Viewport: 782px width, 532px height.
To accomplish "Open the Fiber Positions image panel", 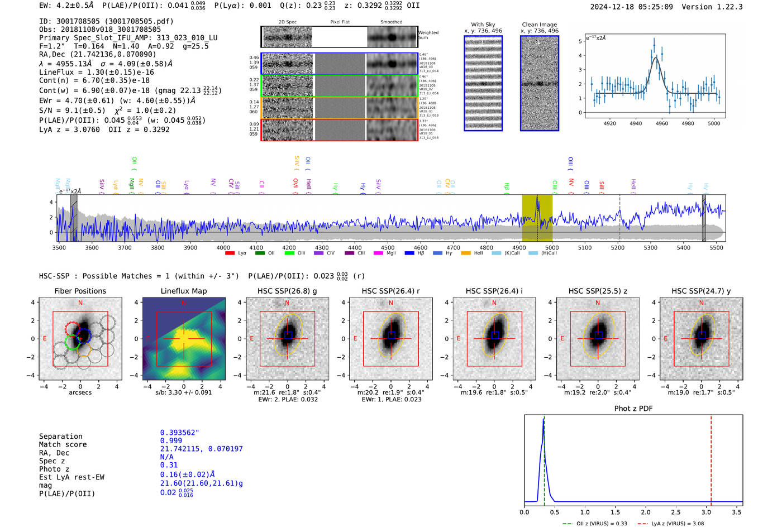I will point(80,338).
